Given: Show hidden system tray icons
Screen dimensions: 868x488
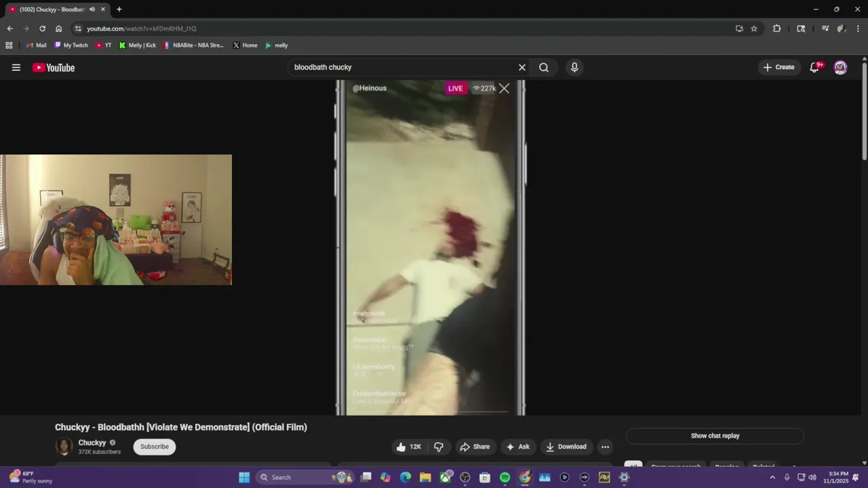Looking at the screenshot, I should click(772, 477).
